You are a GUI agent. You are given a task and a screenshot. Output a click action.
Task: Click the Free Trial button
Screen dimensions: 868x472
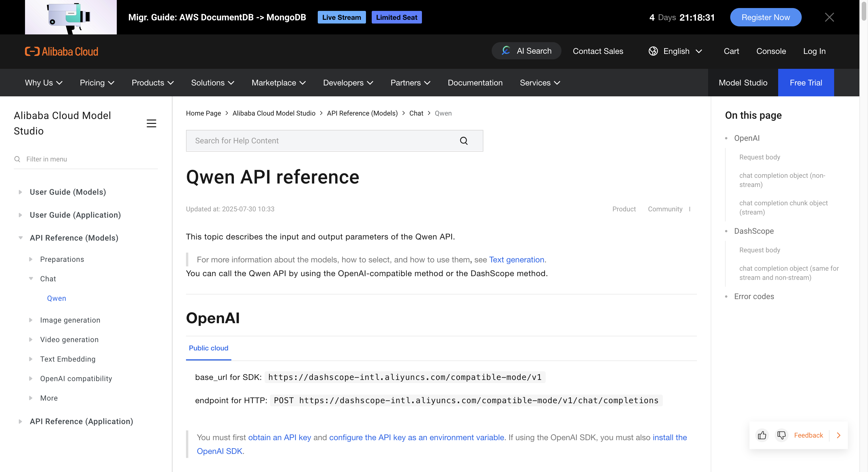(x=806, y=83)
